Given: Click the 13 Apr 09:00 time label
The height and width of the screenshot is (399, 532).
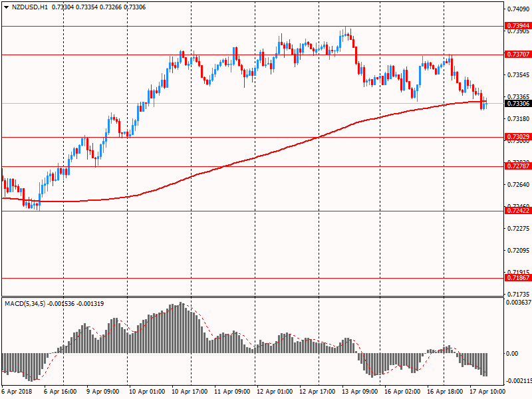Looking at the screenshot, I should click(360, 392).
